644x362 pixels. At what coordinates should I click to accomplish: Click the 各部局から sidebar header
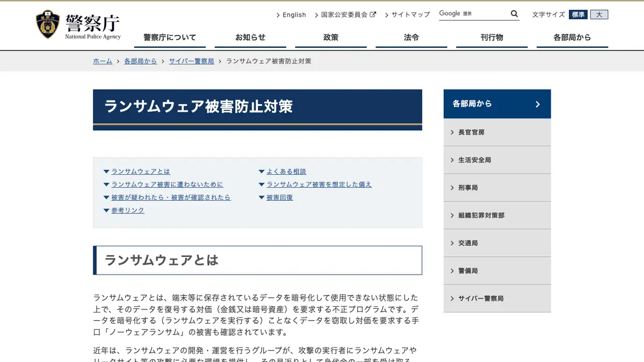[497, 104]
